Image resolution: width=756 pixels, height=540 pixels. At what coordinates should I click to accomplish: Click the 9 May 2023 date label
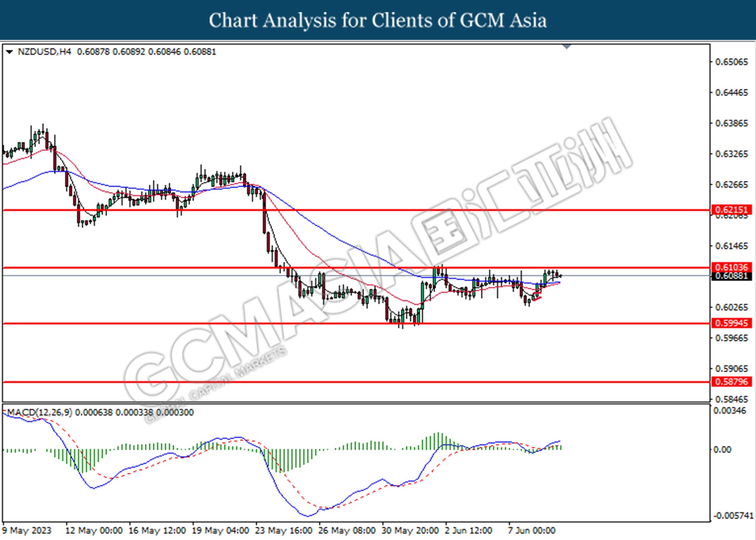26,531
